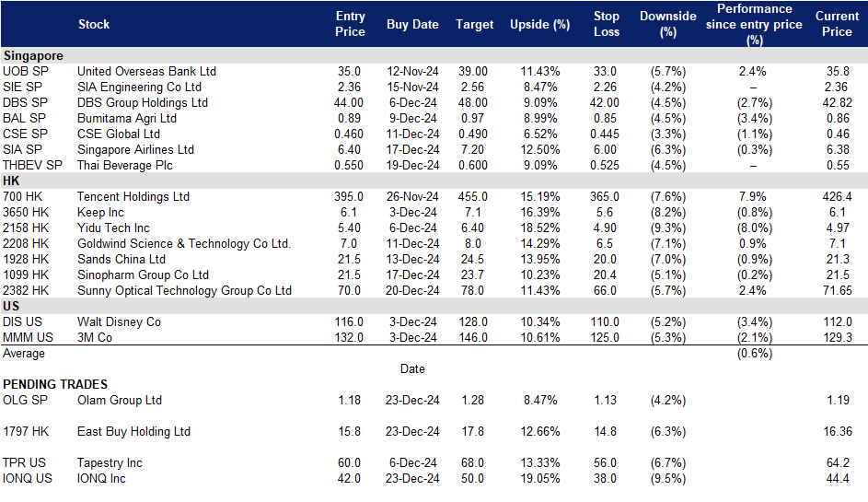Select Tapestry entry price '60.0'
The width and height of the screenshot is (868, 502).
coord(349,462)
